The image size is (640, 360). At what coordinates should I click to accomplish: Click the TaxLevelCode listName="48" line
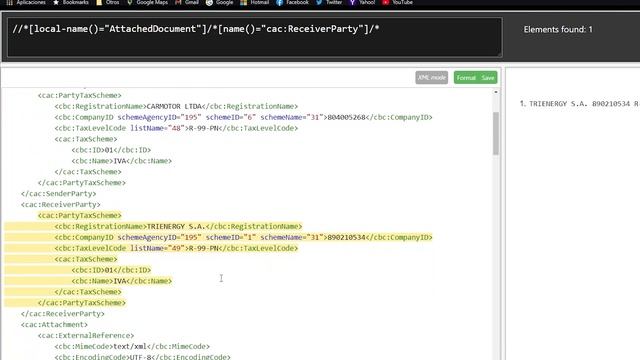tap(176, 128)
